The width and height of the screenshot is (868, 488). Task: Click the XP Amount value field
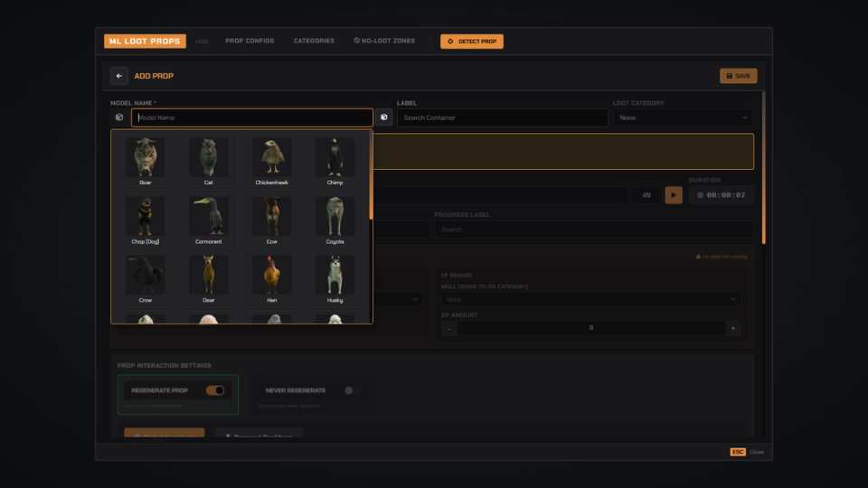click(591, 328)
